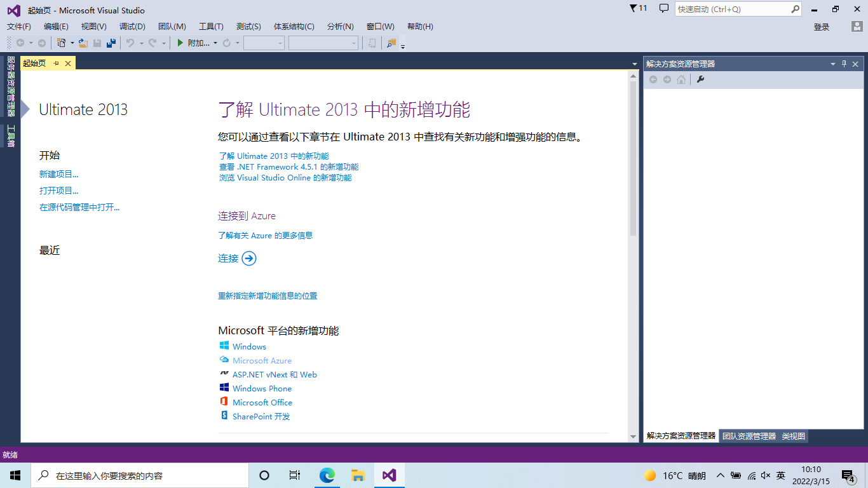The image size is (868, 488).
Task: Click the SharePoint 开发 link
Action: 261,416
